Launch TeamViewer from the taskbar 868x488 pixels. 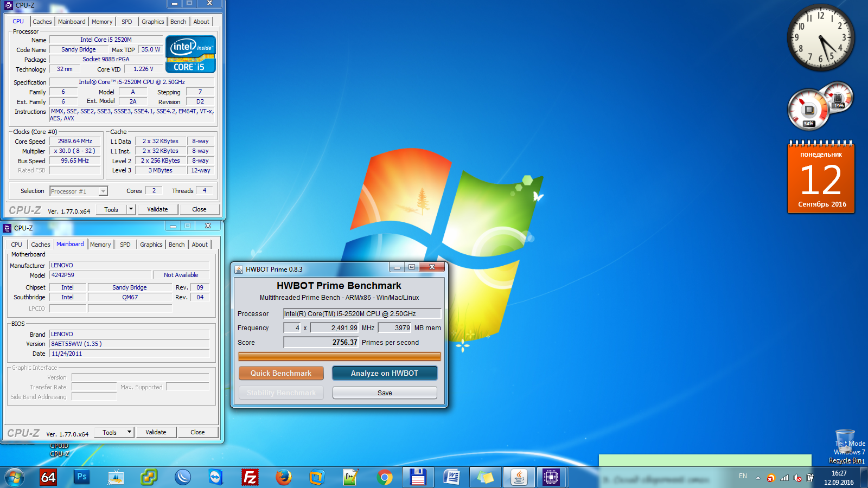pos(216,477)
